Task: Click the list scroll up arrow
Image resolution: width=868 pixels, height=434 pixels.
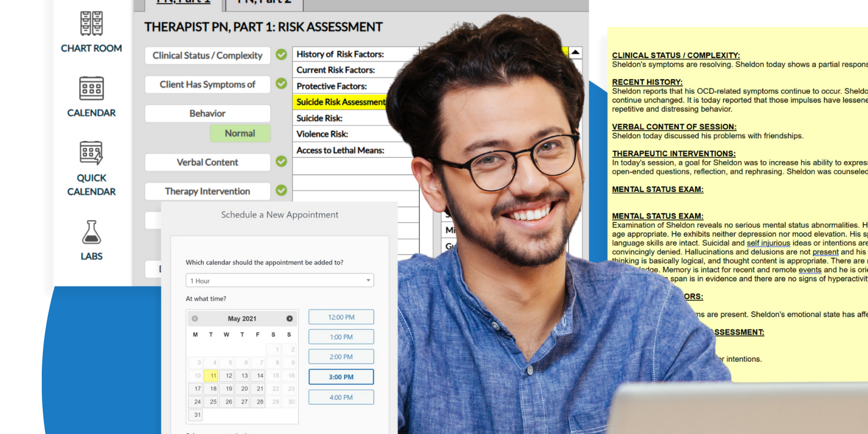Action: [x=576, y=53]
